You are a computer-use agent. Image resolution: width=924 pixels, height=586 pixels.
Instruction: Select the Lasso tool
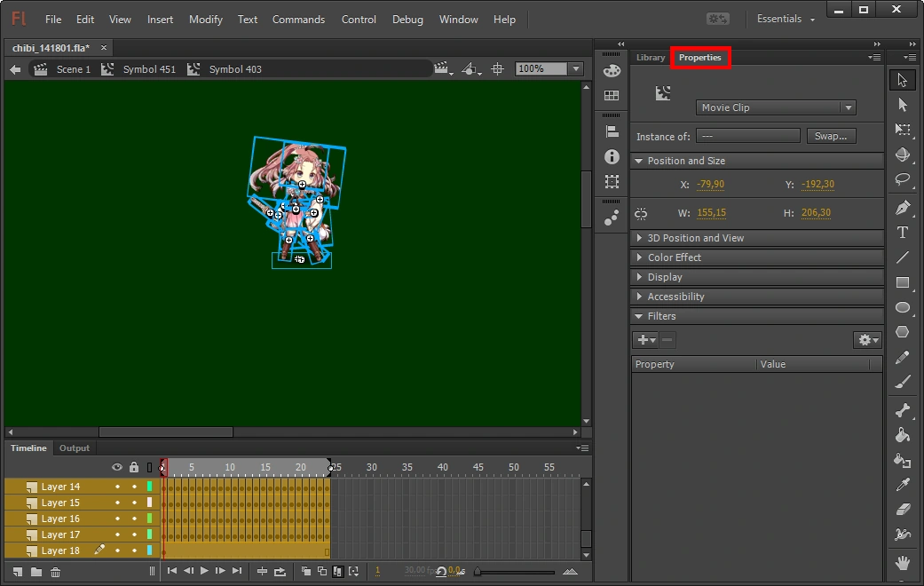[903, 178]
